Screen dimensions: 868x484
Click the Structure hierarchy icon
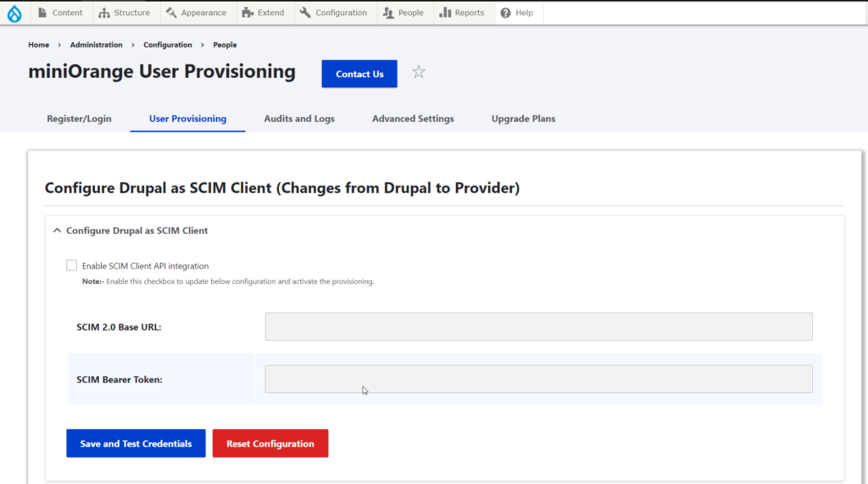(x=104, y=13)
